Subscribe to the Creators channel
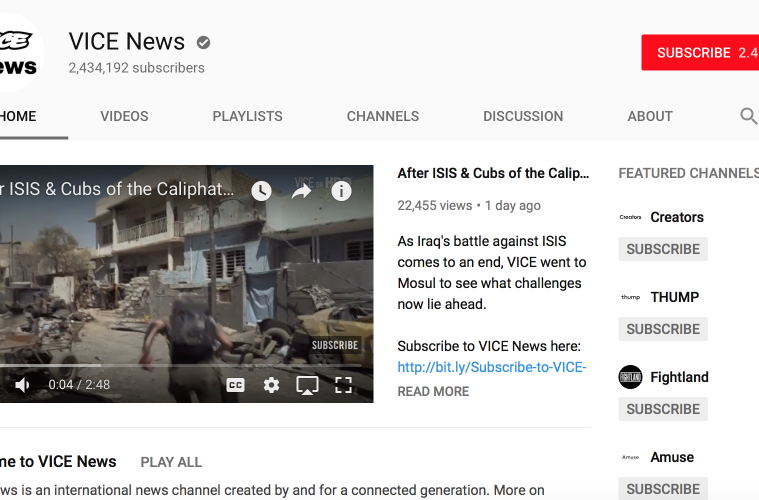The width and height of the screenshot is (759, 500). click(663, 249)
